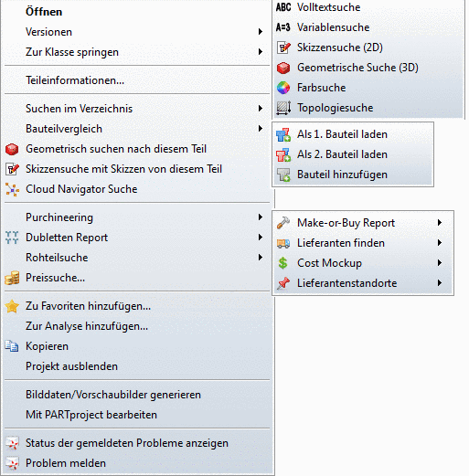Choose Bauteil hinzufügen label
This screenshot has width=469, height=476.
click(x=342, y=175)
